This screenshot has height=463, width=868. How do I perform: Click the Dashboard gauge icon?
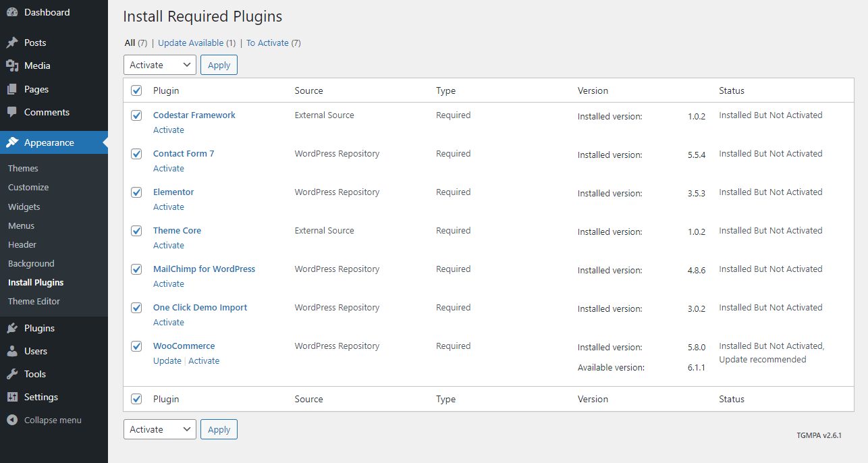[x=12, y=12]
